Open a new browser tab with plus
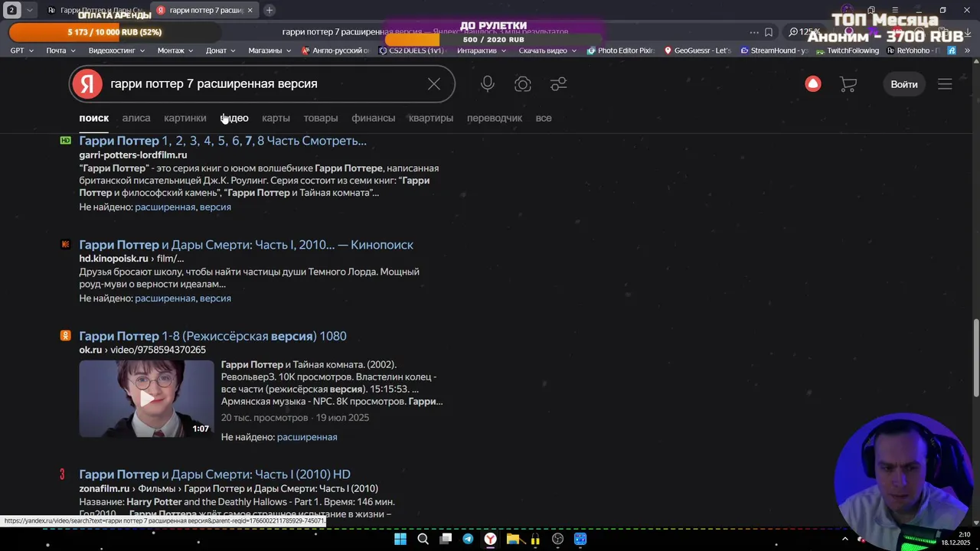The width and height of the screenshot is (980, 551). (x=269, y=10)
